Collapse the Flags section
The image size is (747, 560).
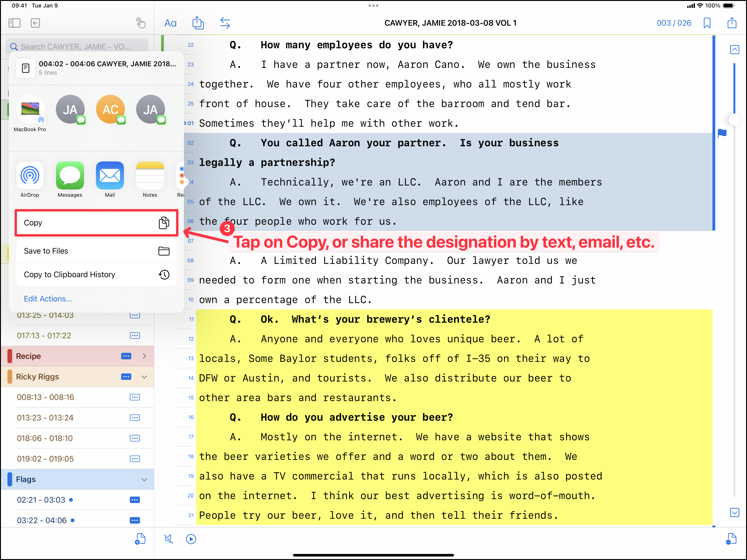(x=144, y=479)
